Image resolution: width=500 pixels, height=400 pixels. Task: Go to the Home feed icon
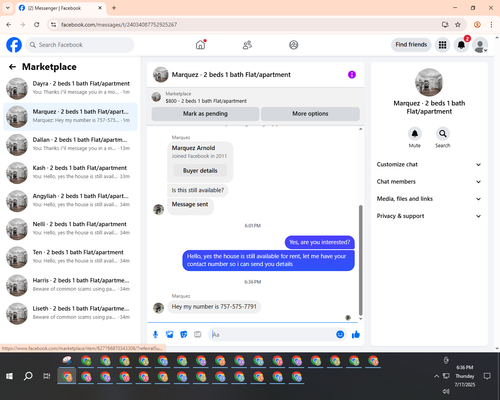200,45
